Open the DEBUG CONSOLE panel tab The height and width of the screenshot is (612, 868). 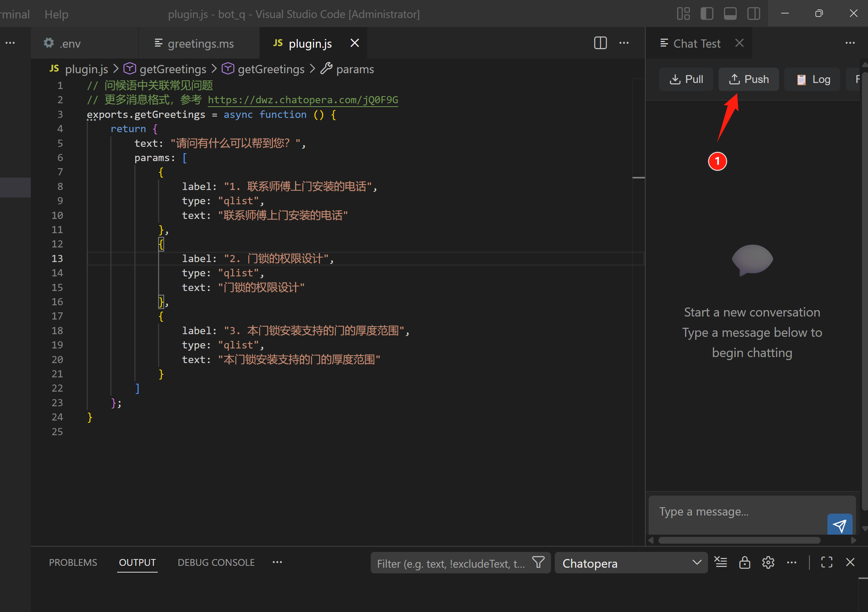click(216, 562)
